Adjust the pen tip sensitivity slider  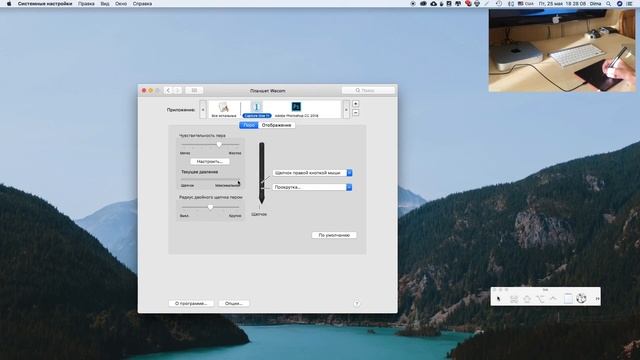pyautogui.click(x=219, y=144)
